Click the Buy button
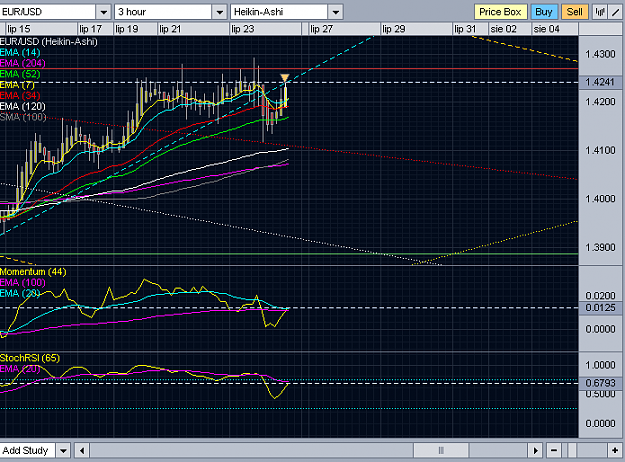 (544, 12)
